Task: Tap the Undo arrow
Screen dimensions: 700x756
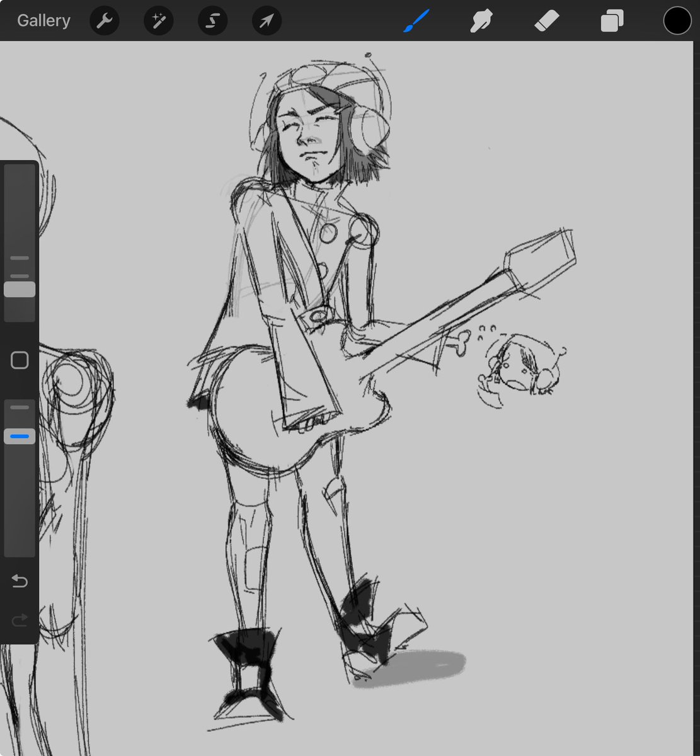Action: coord(20,581)
